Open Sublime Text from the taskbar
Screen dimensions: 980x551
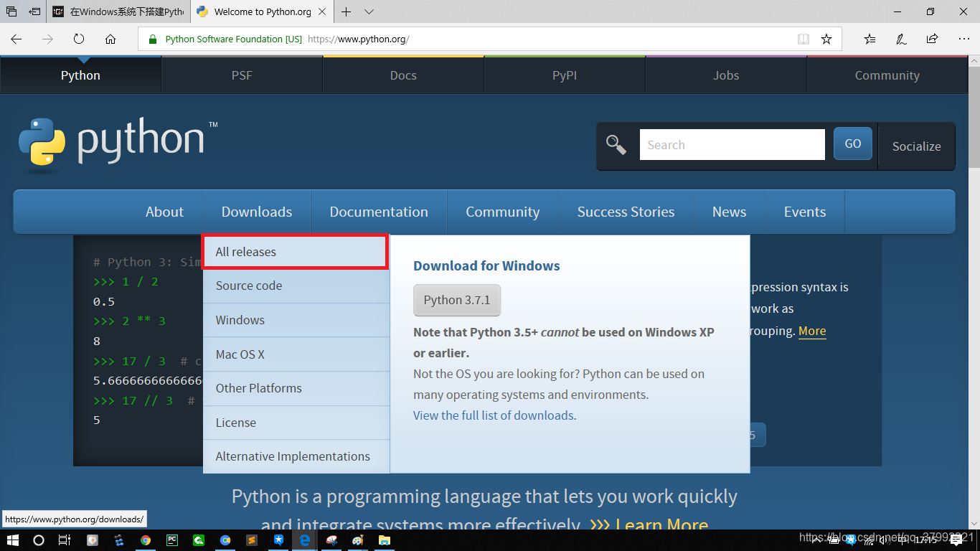coord(252,540)
